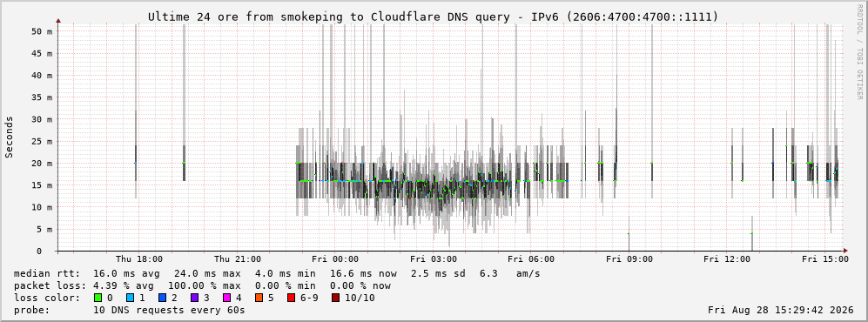Click the timestamp Fri Aug 28 15:29:42 2026
Screen dimensions: 868x322
tap(781, 310)
